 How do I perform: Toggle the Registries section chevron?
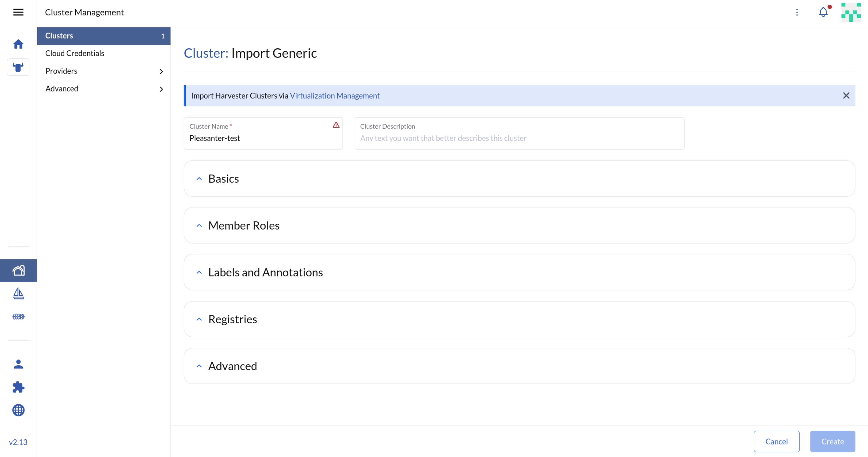[199, 319]
